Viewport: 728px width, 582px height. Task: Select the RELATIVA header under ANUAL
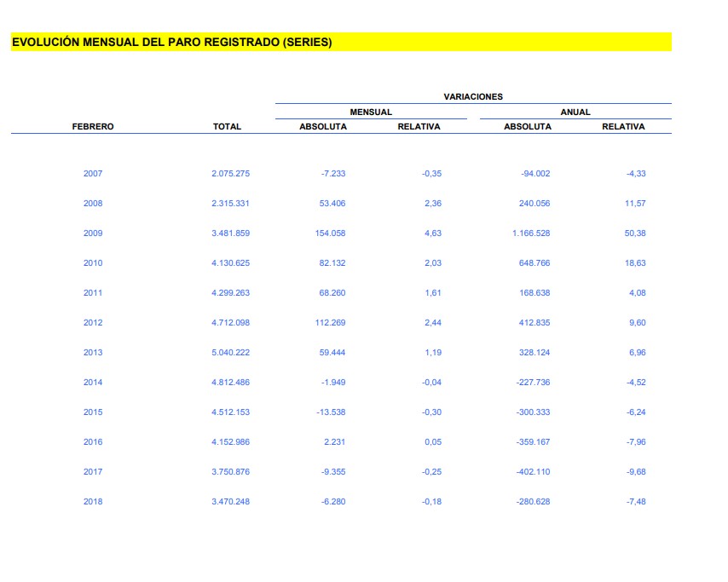point(623,126)
